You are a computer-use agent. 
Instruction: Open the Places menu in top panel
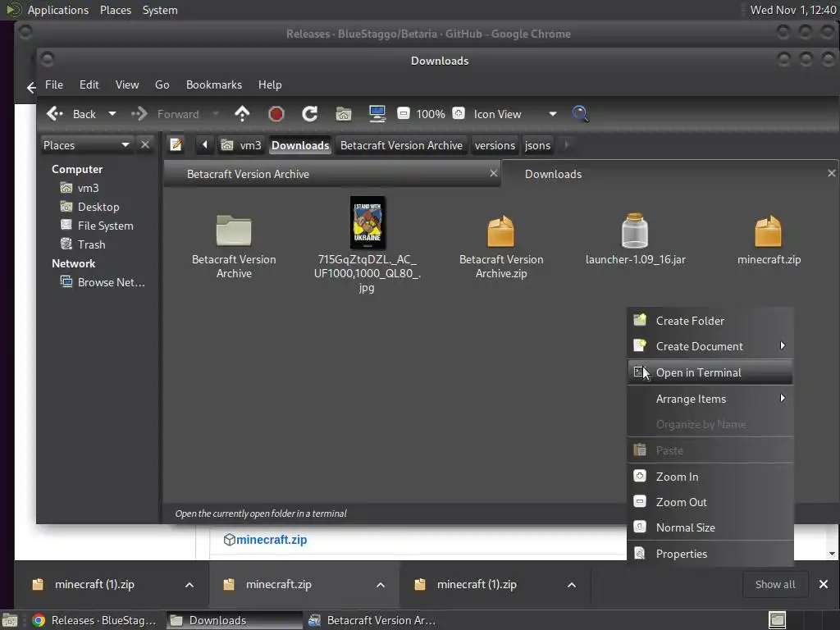coord(115,10)
